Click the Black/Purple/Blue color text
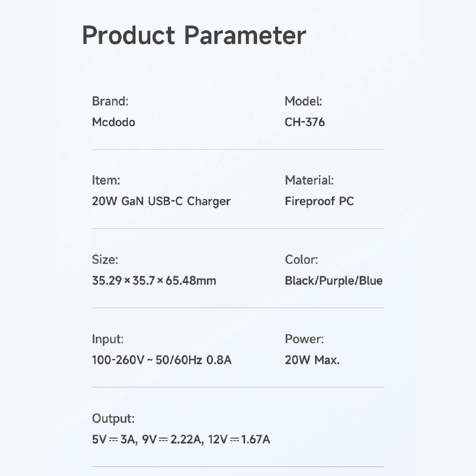This screenshot has width=476, height=476. pos(333,281)
